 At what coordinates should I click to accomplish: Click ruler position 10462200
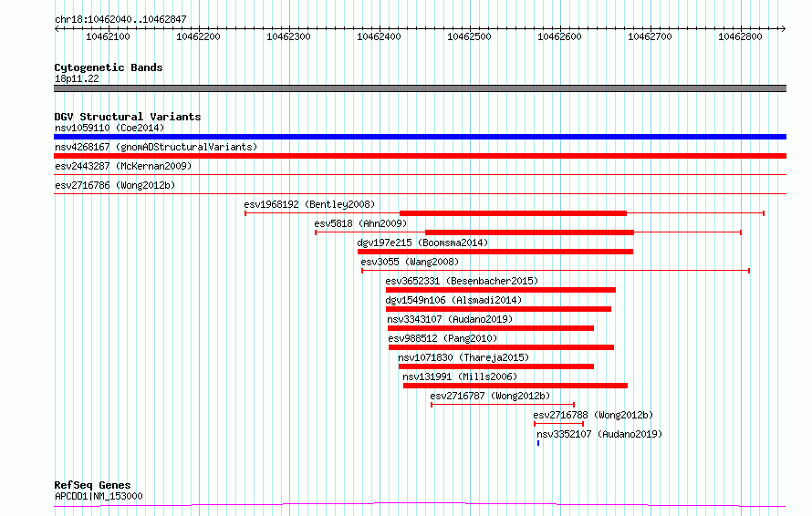pos(198,36)
